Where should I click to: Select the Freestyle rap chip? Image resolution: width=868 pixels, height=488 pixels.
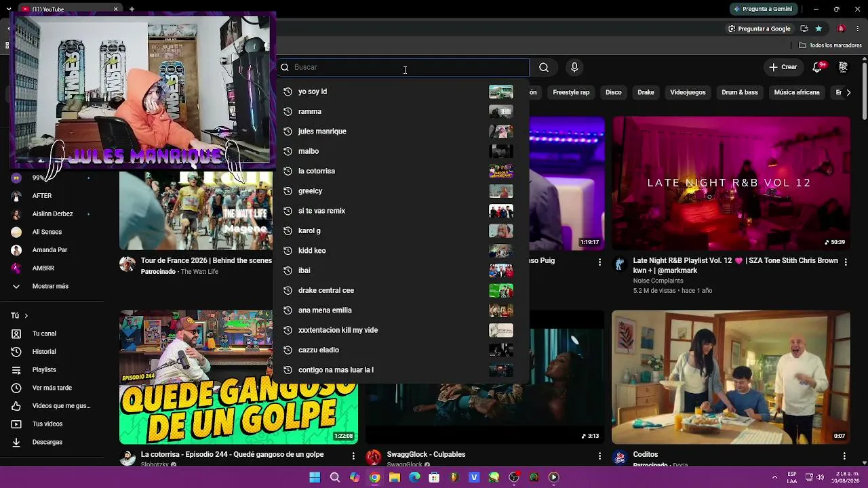click(x=571, y=92)
